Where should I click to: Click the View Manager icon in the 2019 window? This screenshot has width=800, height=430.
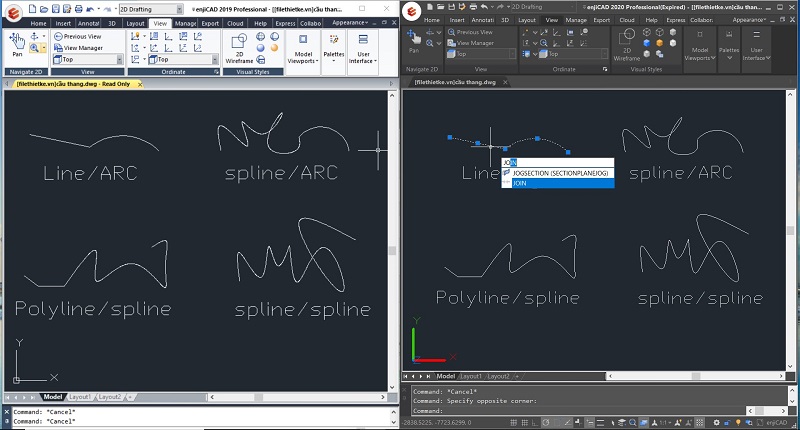(58, 47)
